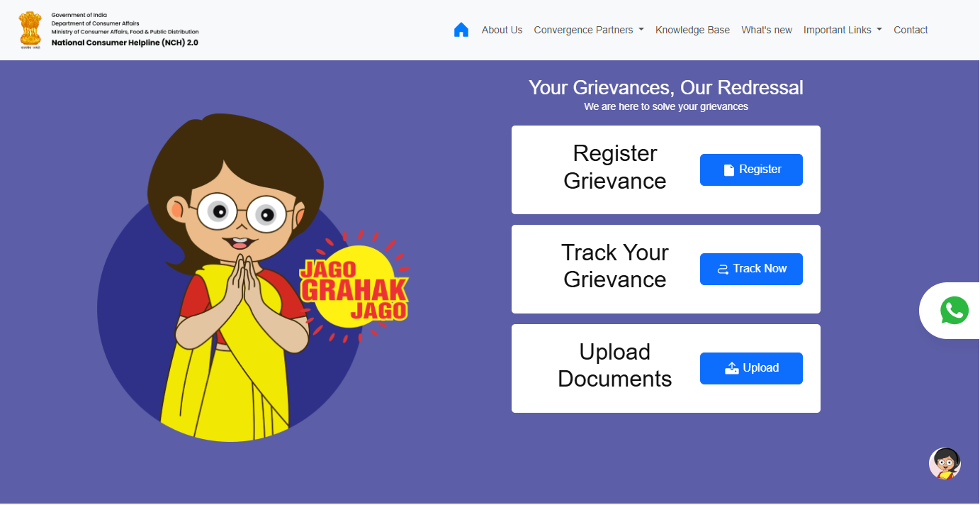Open the What's new section
This screenshot has height=505, width=980.
point(766,30)
